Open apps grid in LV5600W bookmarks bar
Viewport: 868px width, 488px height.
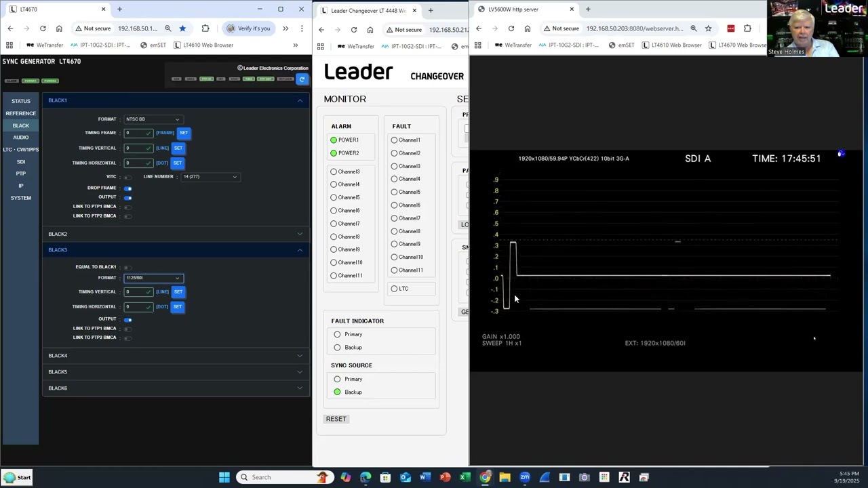(478, 45)
